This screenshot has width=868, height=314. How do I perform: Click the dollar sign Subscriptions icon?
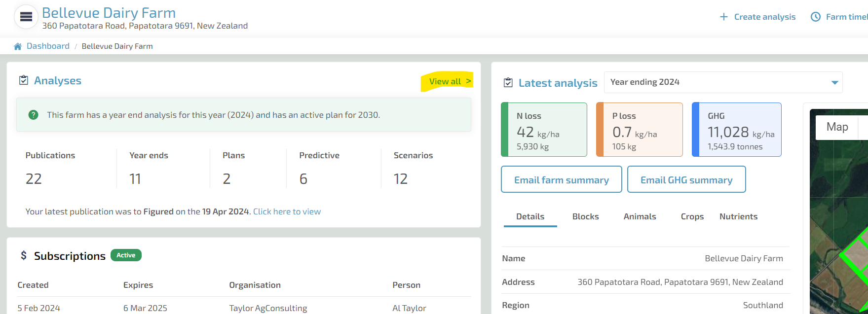point(23,255)
